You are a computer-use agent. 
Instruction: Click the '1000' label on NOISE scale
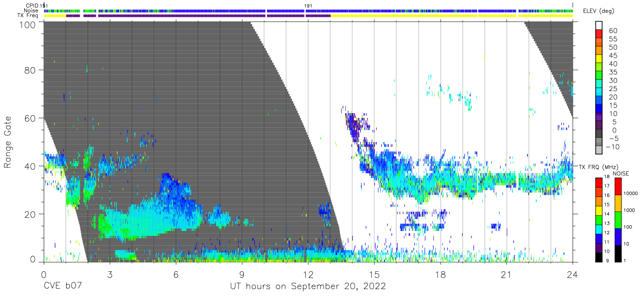(x=629, y=211)
